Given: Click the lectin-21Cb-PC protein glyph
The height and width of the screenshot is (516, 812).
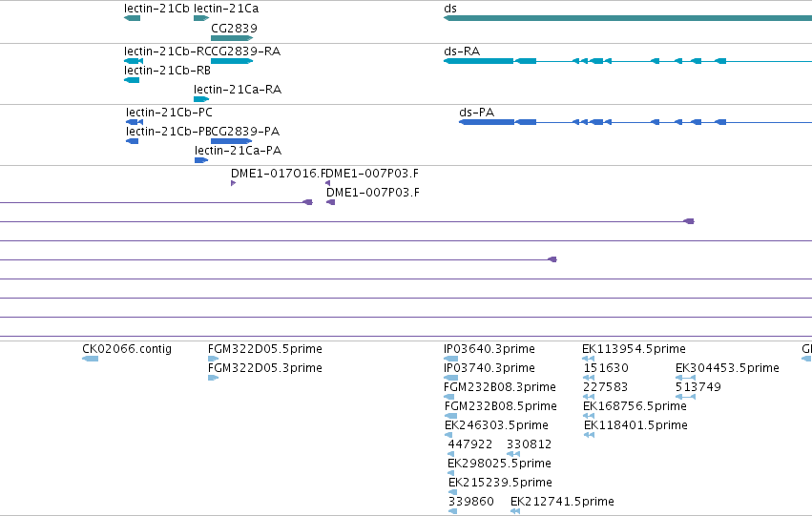Looking at the screenshot, I should (135, 122).
